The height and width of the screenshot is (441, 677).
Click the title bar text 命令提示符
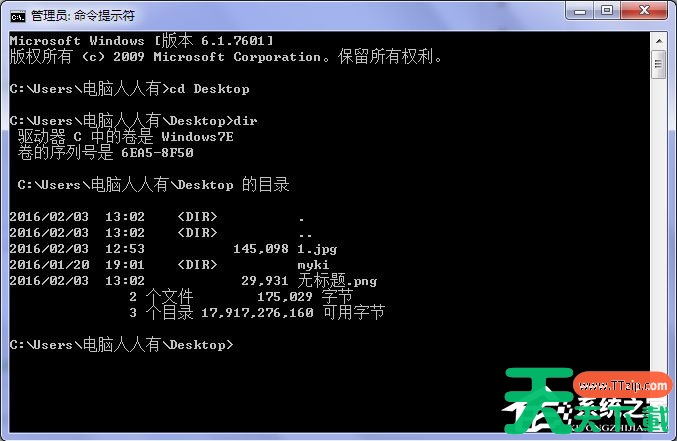point(104,16)
